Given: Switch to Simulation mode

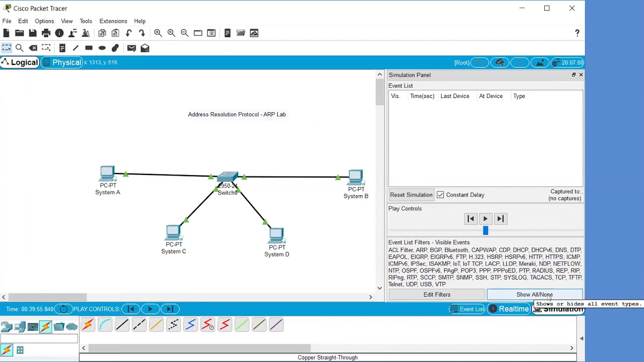Looking at the screenshot, I should (558, 309).
